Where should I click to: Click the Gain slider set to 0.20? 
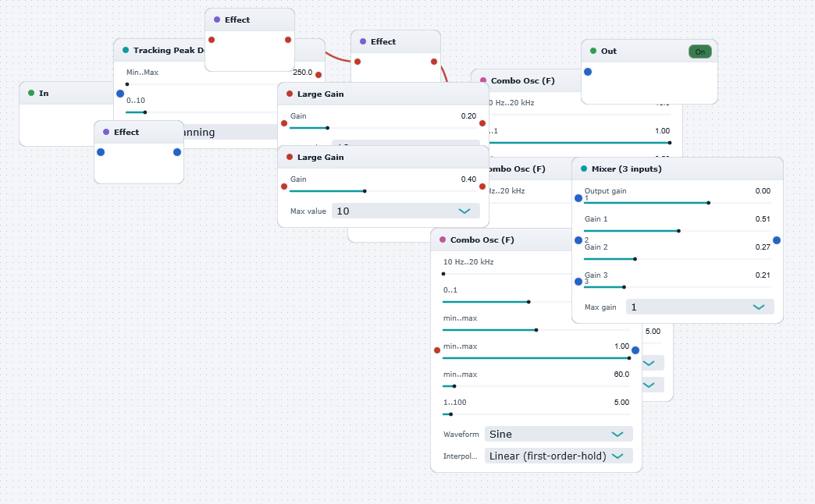tap(383, 128)
